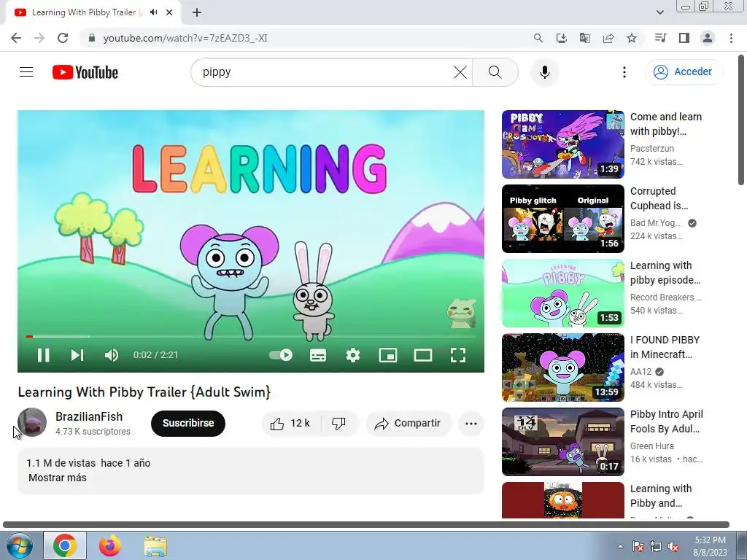Open 'I FOUND PIBBY in Minecraft' video
Viewport: 747px width, 560px height.
(562, 367)
